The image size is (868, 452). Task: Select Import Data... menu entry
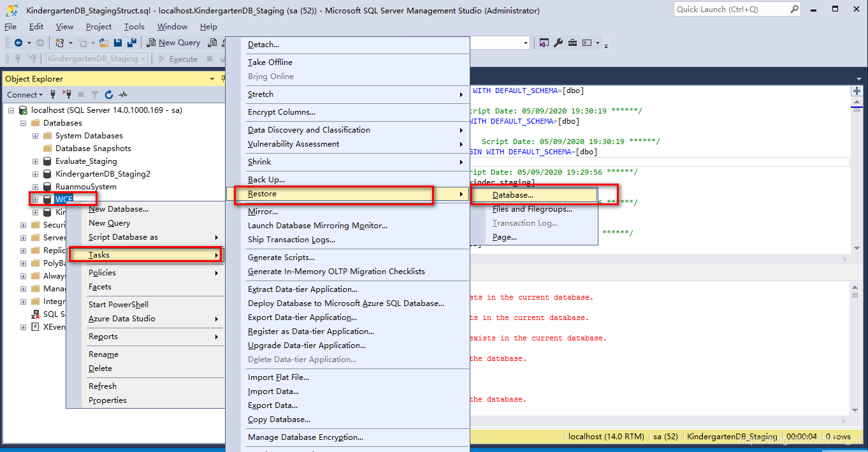tap(348, 391)
